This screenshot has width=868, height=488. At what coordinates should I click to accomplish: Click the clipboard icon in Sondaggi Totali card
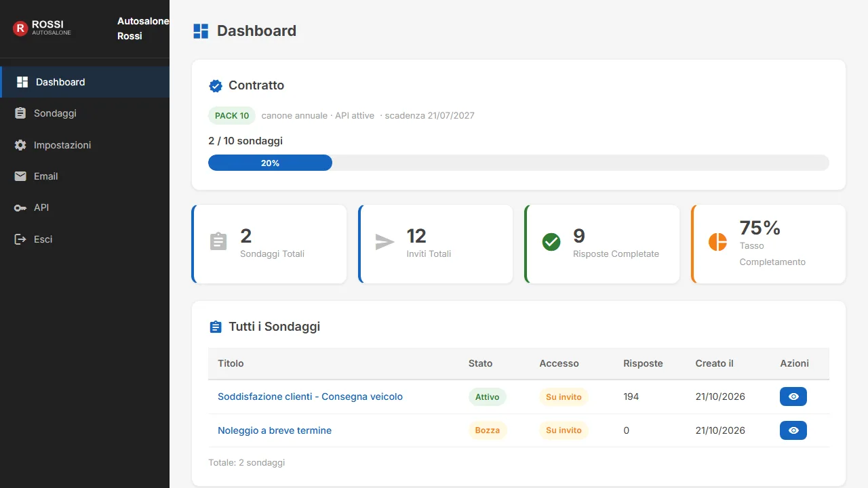(218, 242)
